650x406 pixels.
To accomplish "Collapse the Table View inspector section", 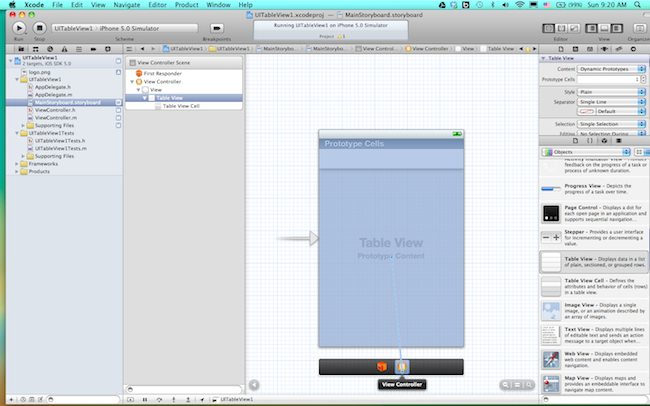I will point(543,58).
